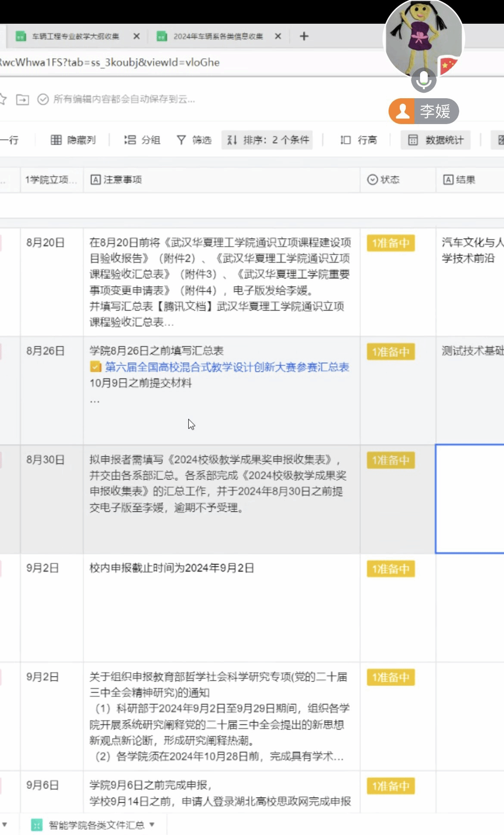
Task: Open 排序 sort with 2 conditions
Action: coord(268,140)
